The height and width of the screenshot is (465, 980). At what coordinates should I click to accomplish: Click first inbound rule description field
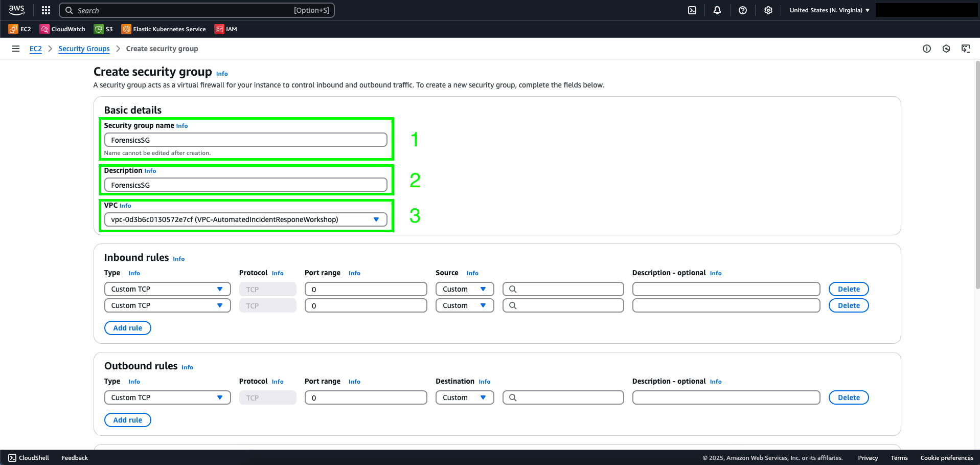[726, 289]
